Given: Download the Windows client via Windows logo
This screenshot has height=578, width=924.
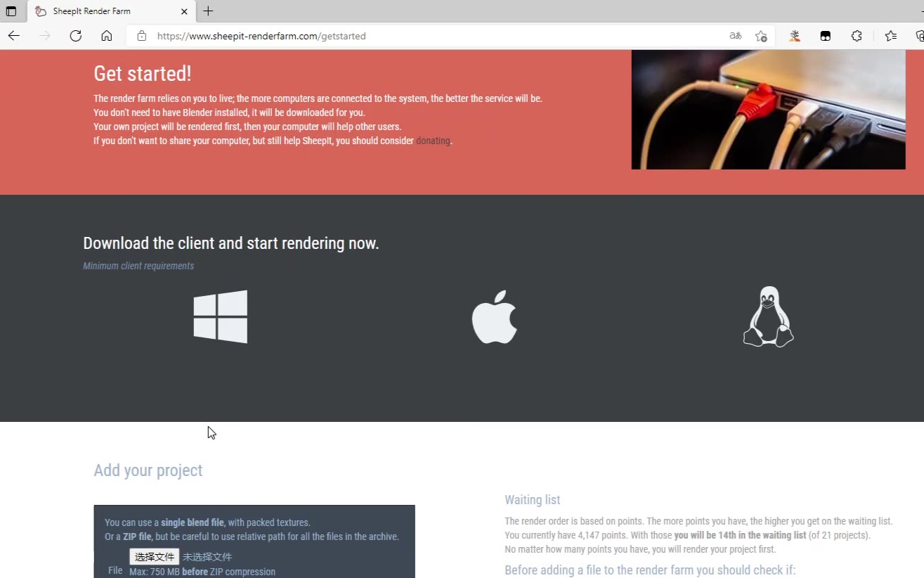Looking at the screenshot, I should (x=221, y=316).
